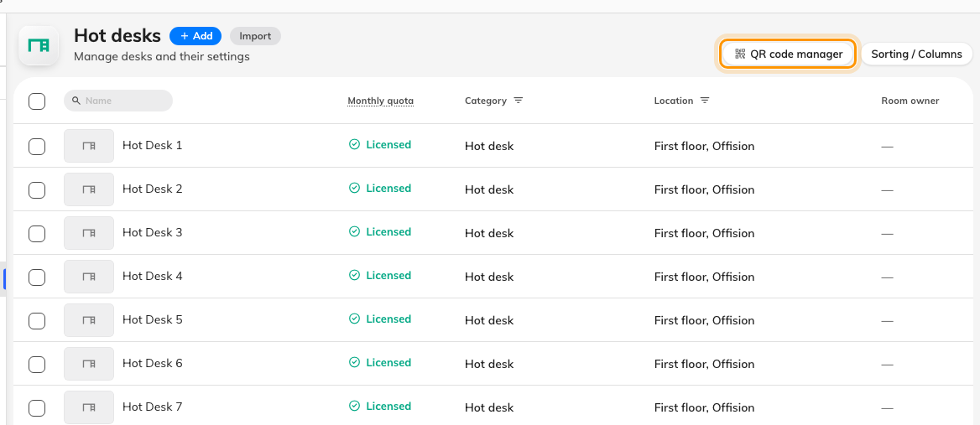The width and height of the screenshot is (980, 425).
Task: Select the Hot Desk 3 checkbox
Action: 37,234
